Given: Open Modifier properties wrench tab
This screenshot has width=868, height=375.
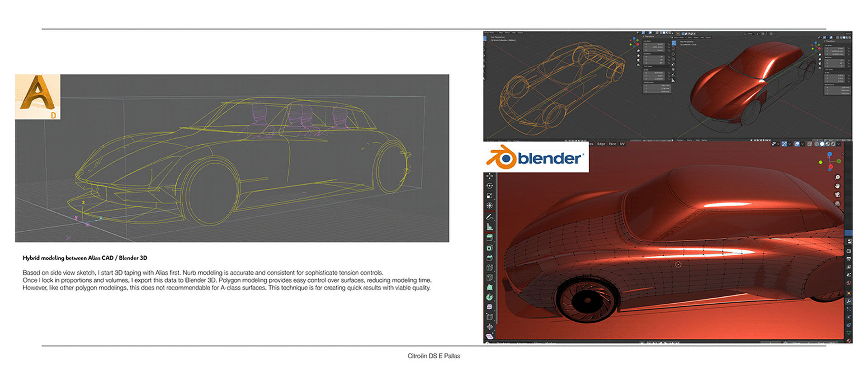Looking at the screenshot, I should pos(849,301).
